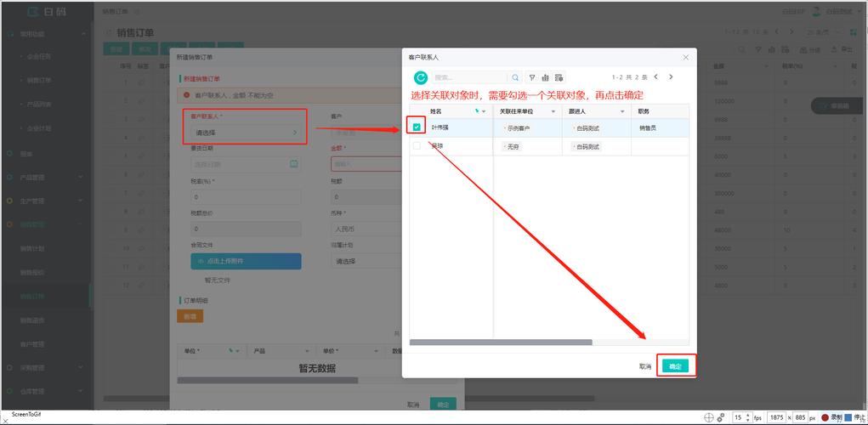Expand 常用功能 in the sidebar
This screenshot has width=868, height=425.
[x=45, y=34]
